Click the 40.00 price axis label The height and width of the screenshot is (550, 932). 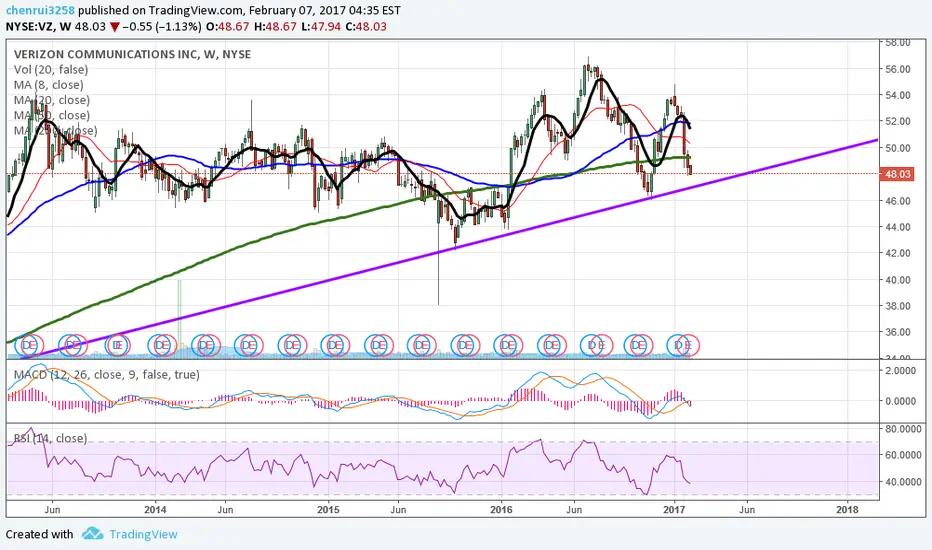[x=898, y=280]
